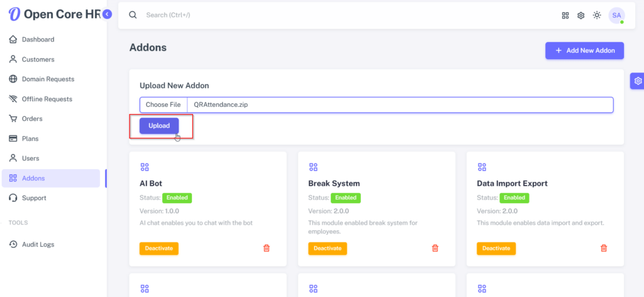This screenshot has width=644, height=297.
Task: Click the search magnifier icon
Action: [133, 15]
